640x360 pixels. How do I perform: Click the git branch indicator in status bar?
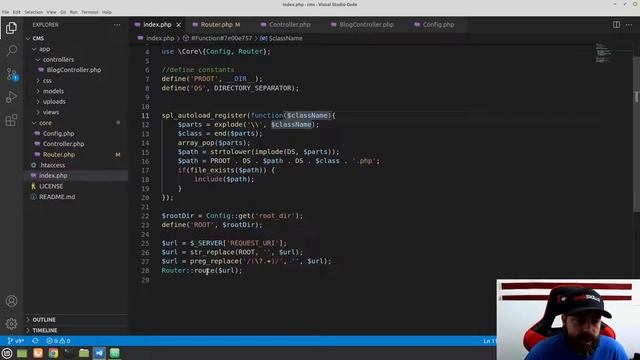(16, 340)
